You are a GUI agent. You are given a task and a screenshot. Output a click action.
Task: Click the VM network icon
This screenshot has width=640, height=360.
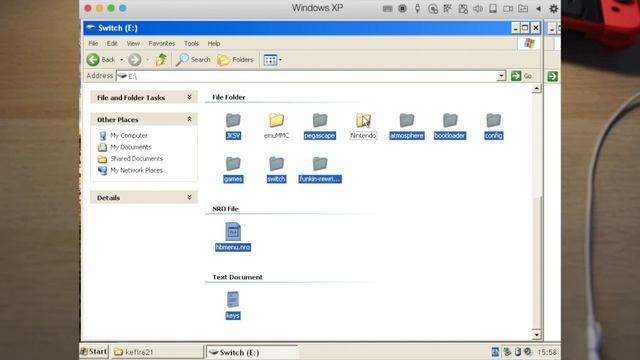(447, 9)
